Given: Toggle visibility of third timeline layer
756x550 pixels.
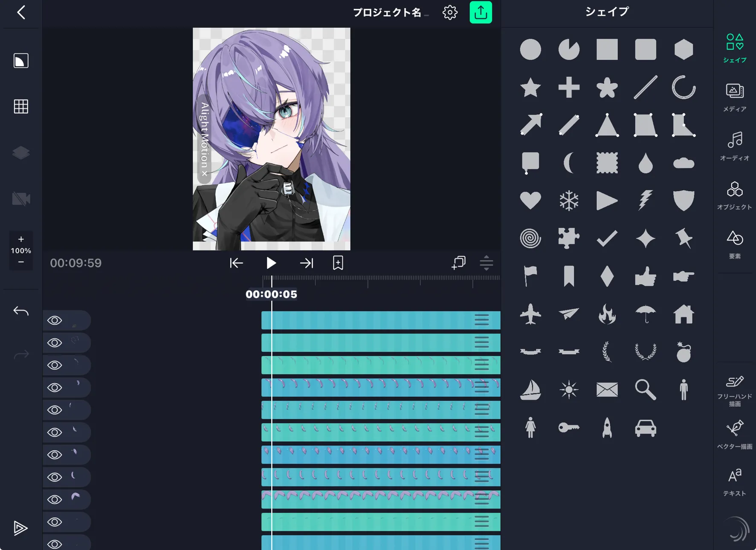Looking at the screenshot, I should click(55, 365).
